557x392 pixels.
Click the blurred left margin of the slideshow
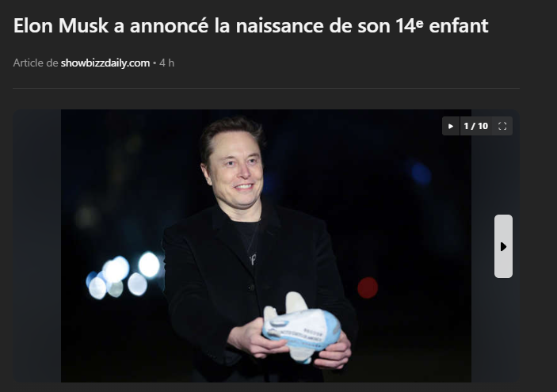click(x=37, y=245)
